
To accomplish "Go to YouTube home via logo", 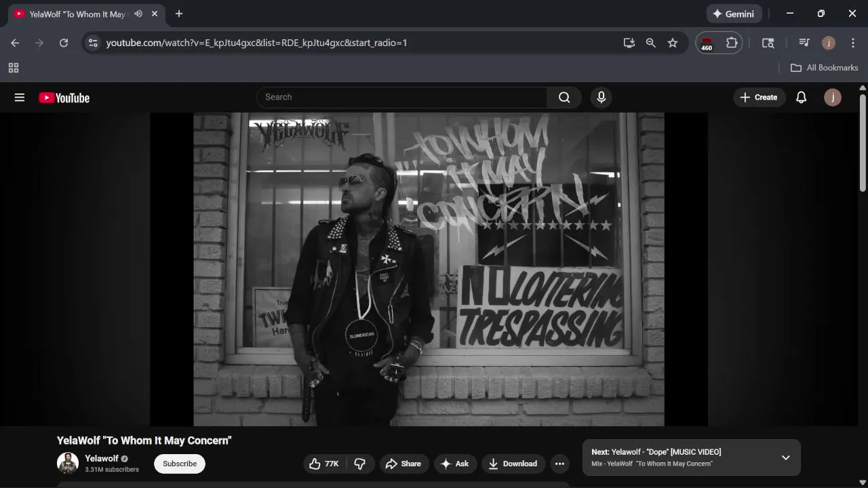I will pos(64,98).
